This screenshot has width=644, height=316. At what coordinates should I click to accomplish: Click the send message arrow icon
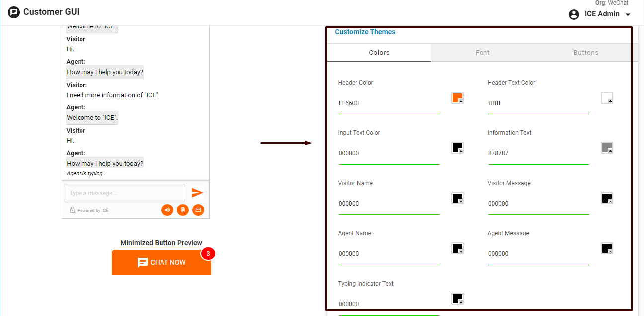197,193
